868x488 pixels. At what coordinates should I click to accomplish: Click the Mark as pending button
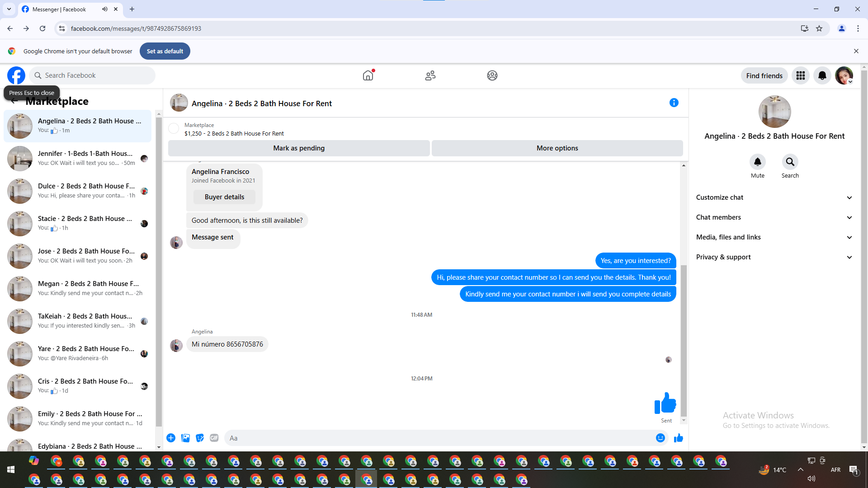[299, 148]
